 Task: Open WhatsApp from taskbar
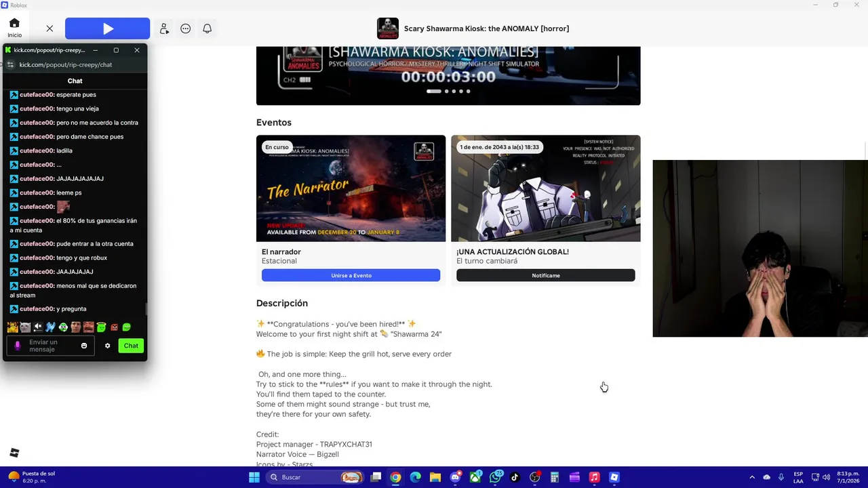(495, 477)
